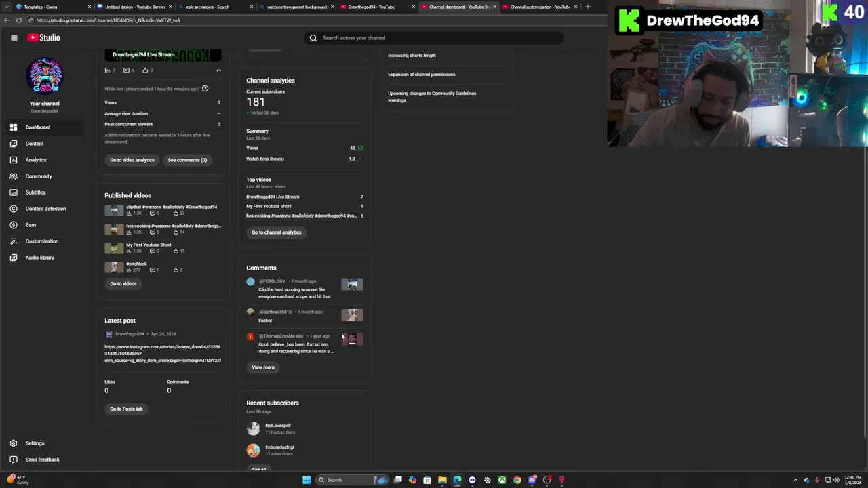Viewport: 868px width, 488px height.
Task: Open Subtitles in the sidebar
Action: [44, 192]
